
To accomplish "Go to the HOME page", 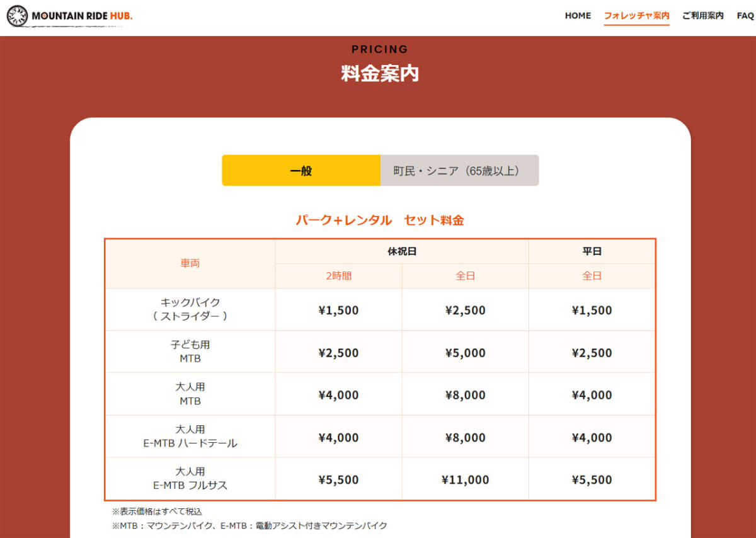I will tap(578, 16).
